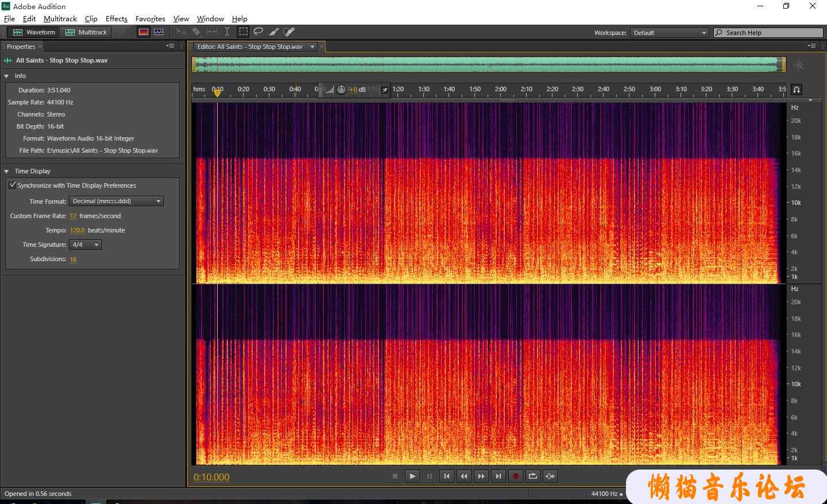Click the Pause button
Image resolution: width=827 pixels, height=504 pixels.
pos(430,476)
